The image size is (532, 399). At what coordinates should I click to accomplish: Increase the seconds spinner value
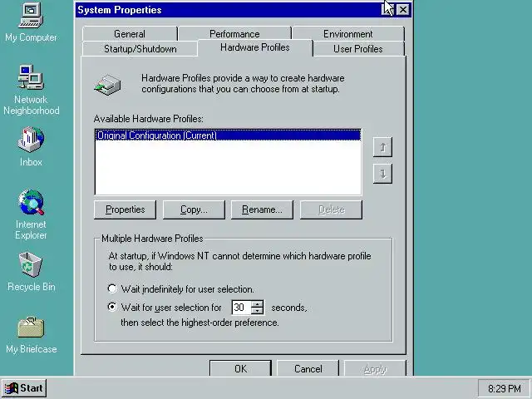[x=258, y=303]
